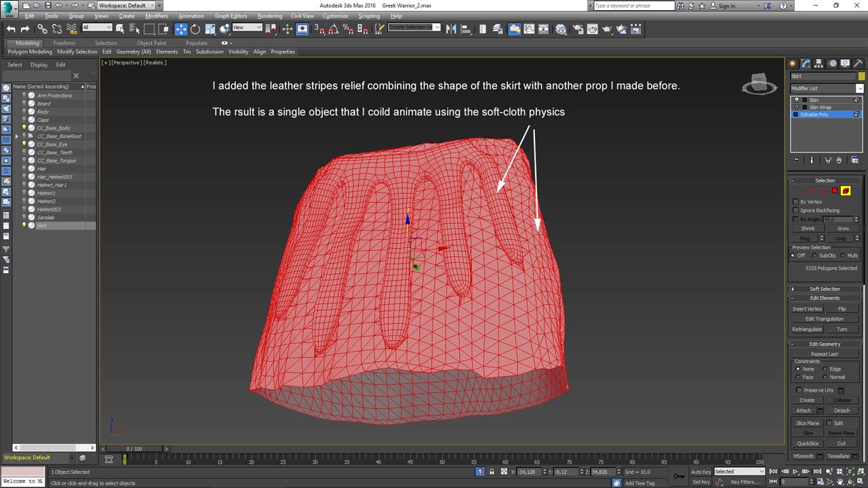Click Bind to Space Warp tool

click(x=71, y=29)
